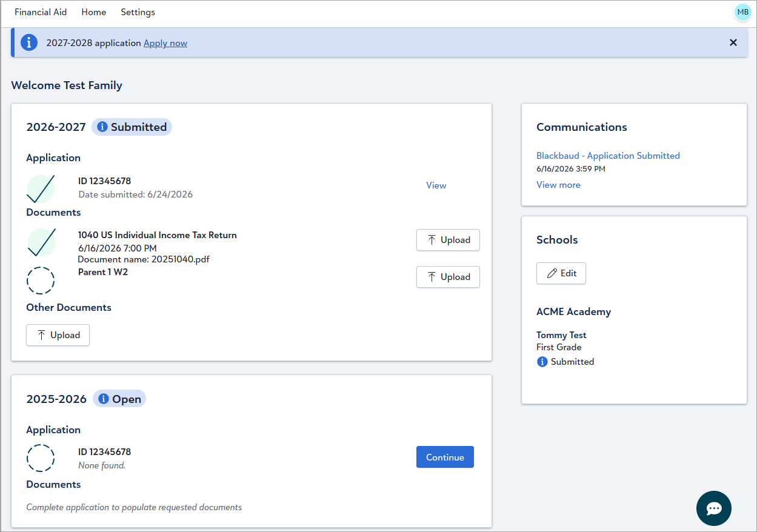Click the info icon beside 2025-2026 Open
The width and height of the screenshot is (757, 532).
tap(104, 399)
